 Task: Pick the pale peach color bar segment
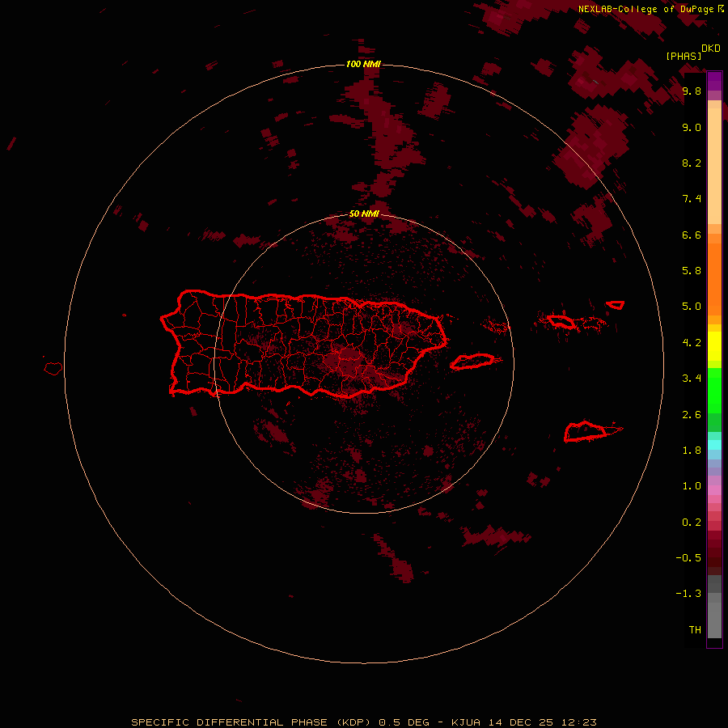pyautogui.click(x=714, y=166)
